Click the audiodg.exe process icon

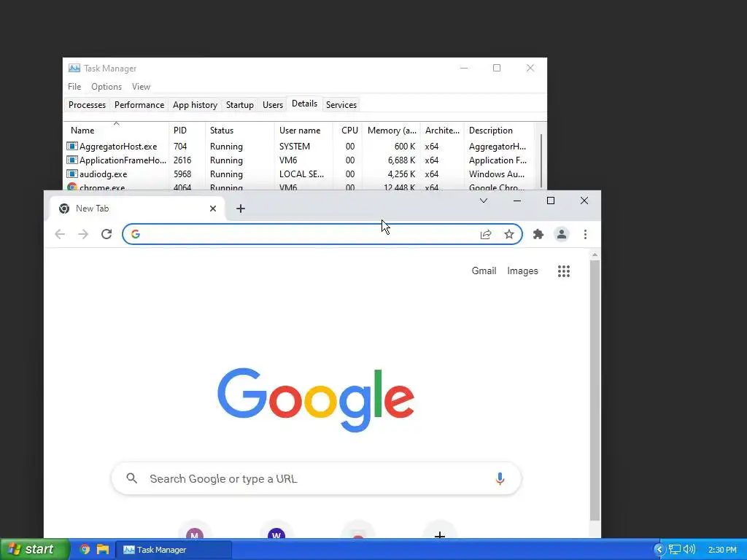(72, 174)
